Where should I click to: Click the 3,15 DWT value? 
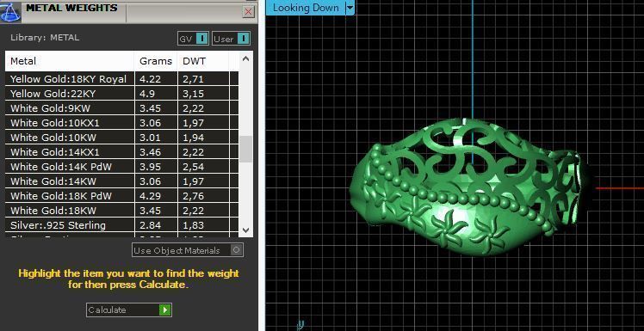[194, 94]
